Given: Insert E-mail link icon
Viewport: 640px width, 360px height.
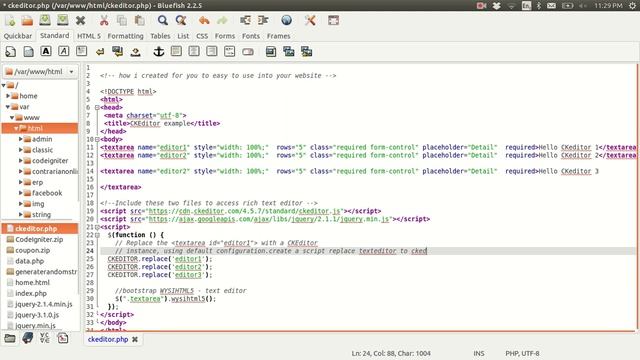Looking at the screenshot, I should pos(248,51).
